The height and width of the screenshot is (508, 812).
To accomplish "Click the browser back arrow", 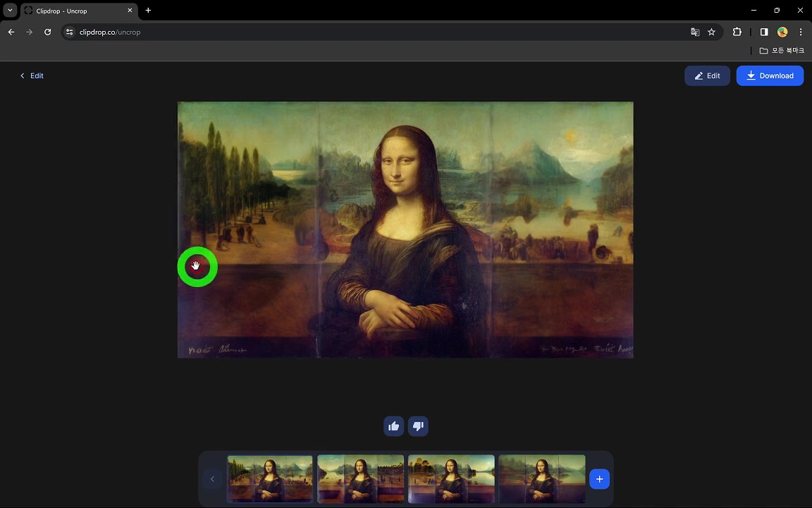I will 11,32.
